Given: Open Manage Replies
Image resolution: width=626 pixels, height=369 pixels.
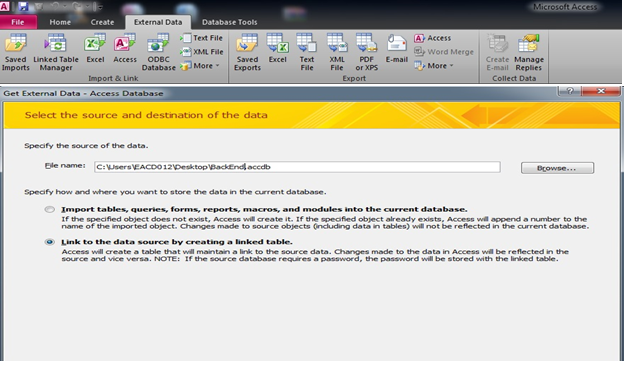Looking at the screenshot, I should click(529, 53).
